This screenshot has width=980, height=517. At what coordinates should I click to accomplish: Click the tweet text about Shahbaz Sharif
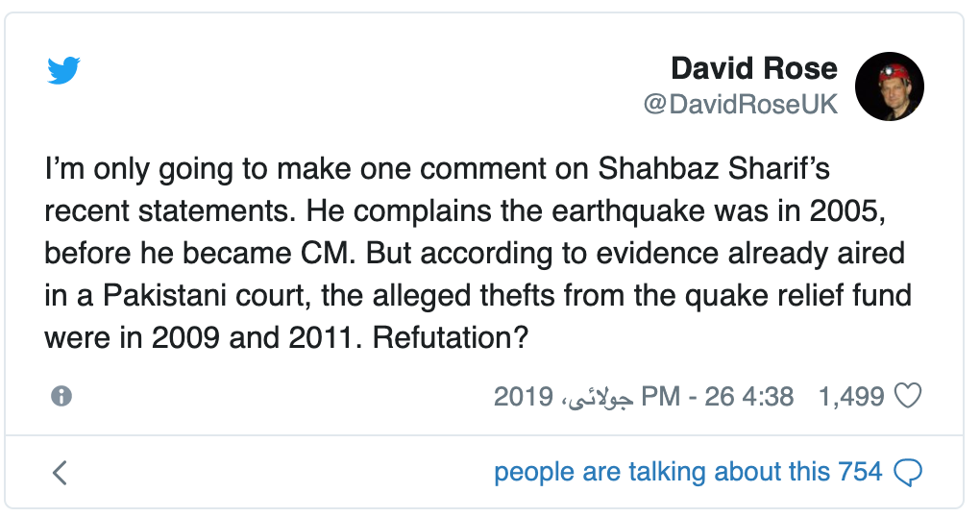tap(478, 253)
